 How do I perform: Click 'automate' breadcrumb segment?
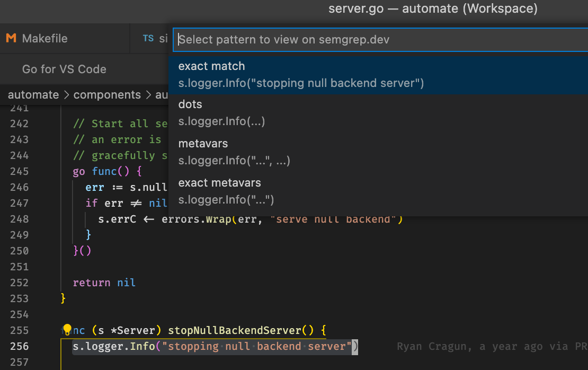[33, 94]
